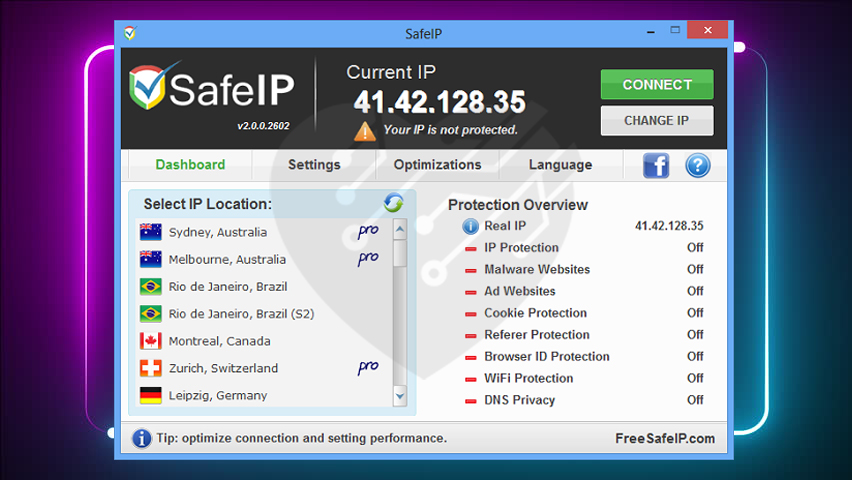Select Sydney, Australia location
Image resolution: width=852 pixels, height=480 pixels.
coord(264,232)
